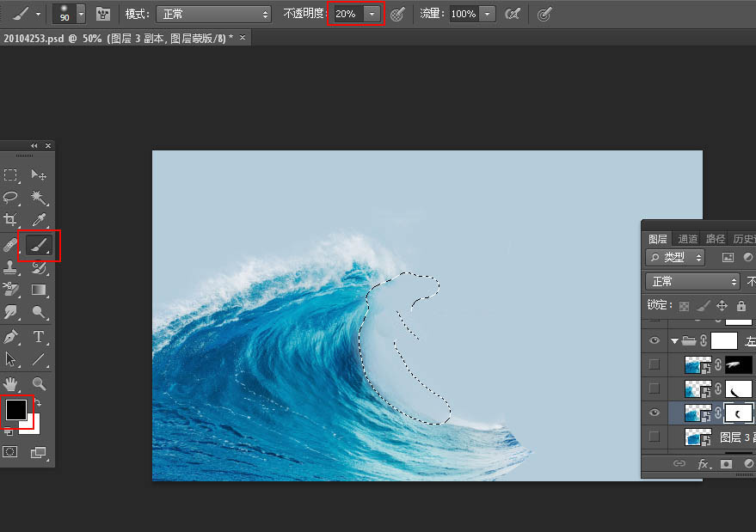
Task: Switch to the 路径 paths tab
Action: pos(716,239)
